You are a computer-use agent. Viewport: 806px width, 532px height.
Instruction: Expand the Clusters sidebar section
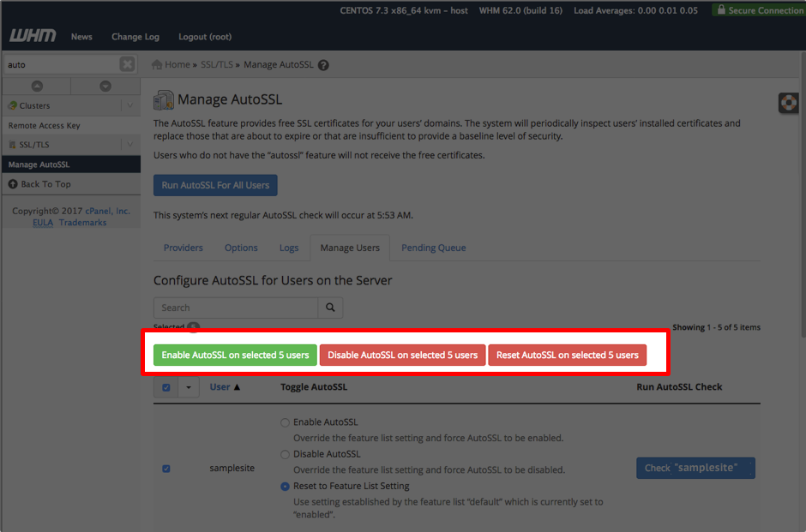click(130, 105)
